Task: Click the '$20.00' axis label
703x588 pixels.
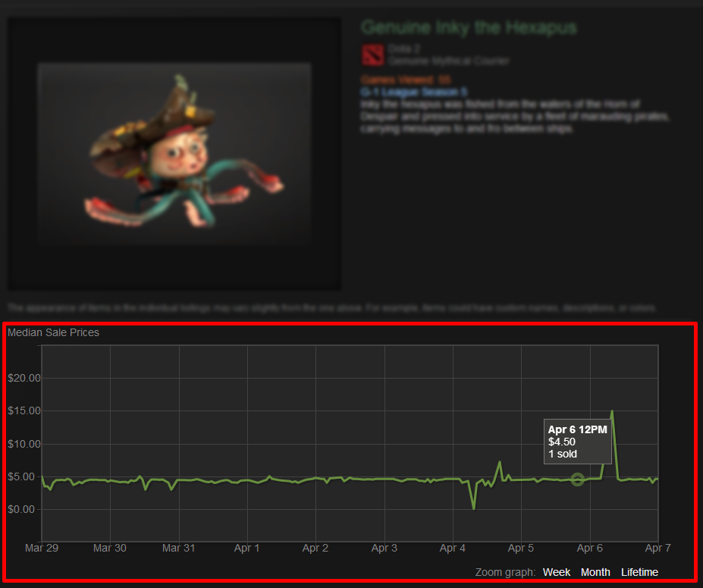Action: click(24, 378)
